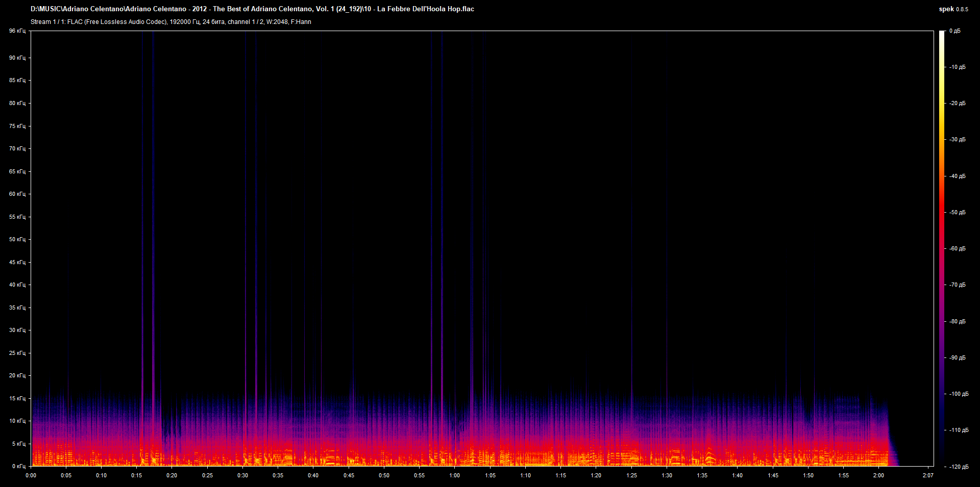Click the 0:45 time axis marker
This screenshot has width=980, height=487.
(x=349, y=475)
